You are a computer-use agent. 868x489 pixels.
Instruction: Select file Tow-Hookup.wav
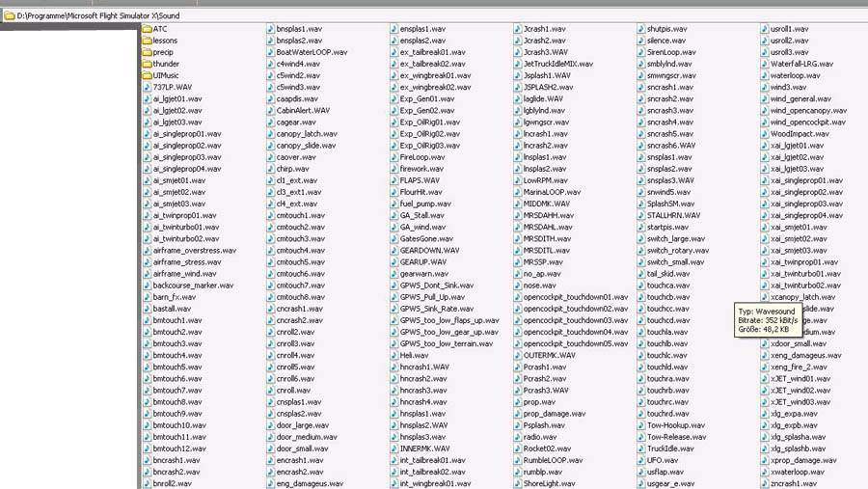(676, 425)
